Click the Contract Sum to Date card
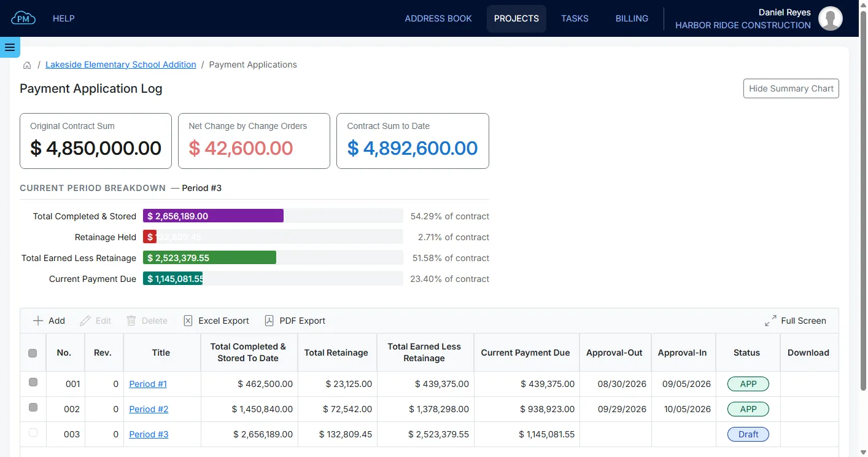The height and width of the screenshot is (457, 868). (x=413, y=141)
